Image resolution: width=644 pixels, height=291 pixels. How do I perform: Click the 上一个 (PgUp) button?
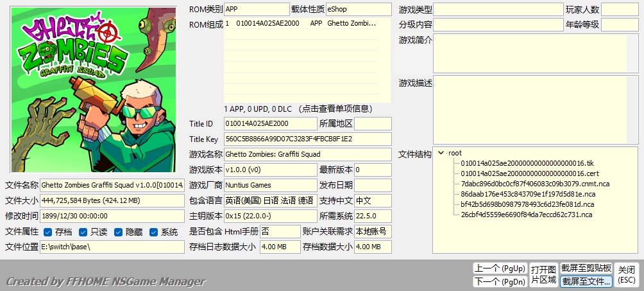tap(500, 269)
